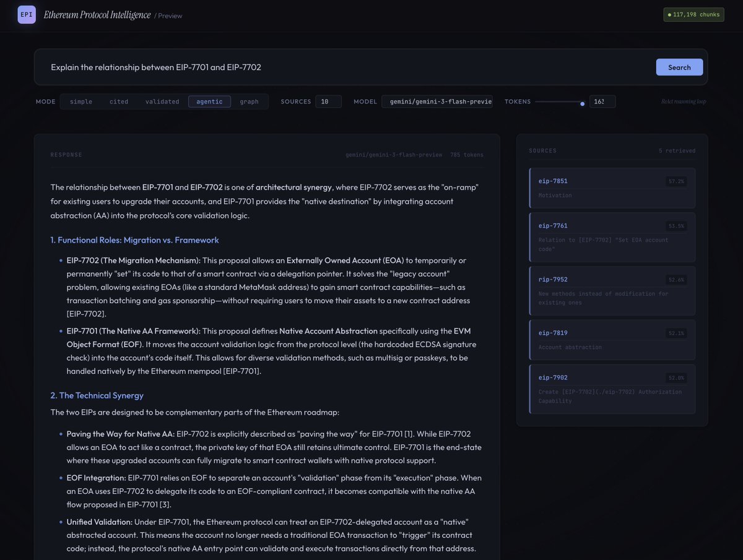Open the Model selection dropdown
This screenshot has height=560, width=743.
point(437,101)
